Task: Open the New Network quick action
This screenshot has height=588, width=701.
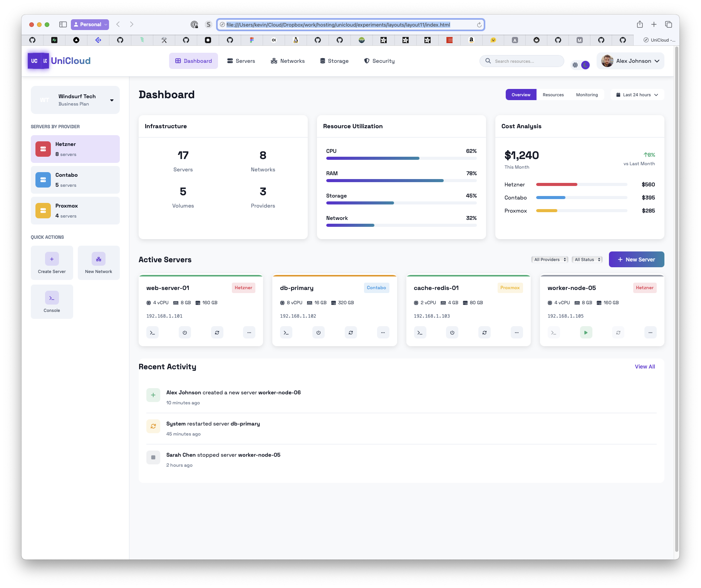Action: (99, 263)
